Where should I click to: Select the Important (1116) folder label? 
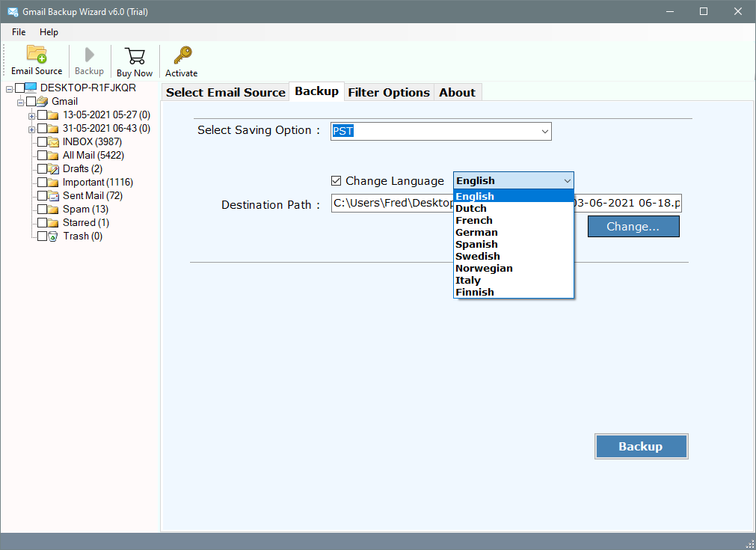click(98, 183)
